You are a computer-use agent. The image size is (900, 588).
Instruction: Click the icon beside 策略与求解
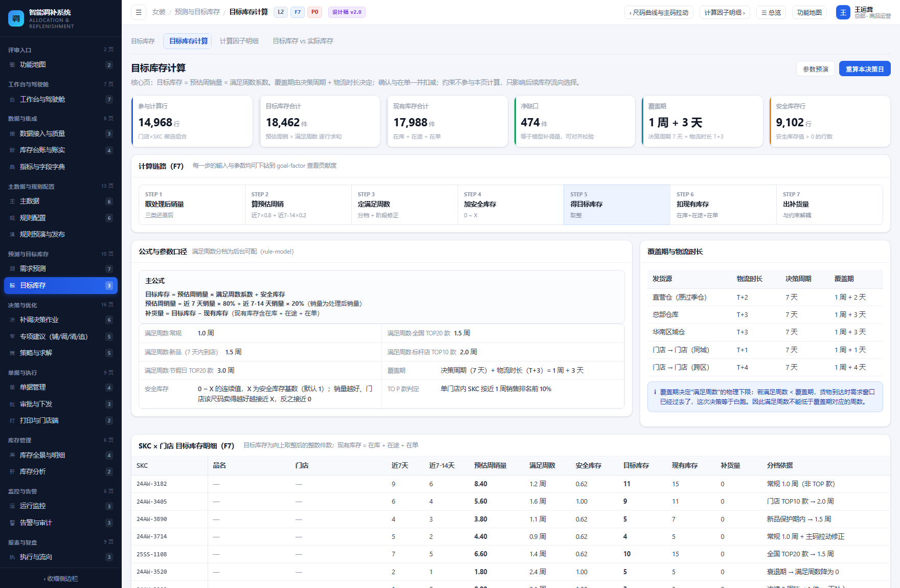click(x=12, y=353)
